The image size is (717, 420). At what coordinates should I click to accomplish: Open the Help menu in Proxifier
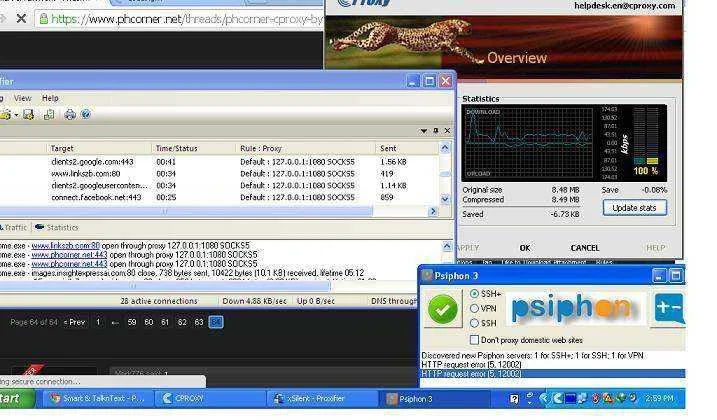click(x=50, y=98)
